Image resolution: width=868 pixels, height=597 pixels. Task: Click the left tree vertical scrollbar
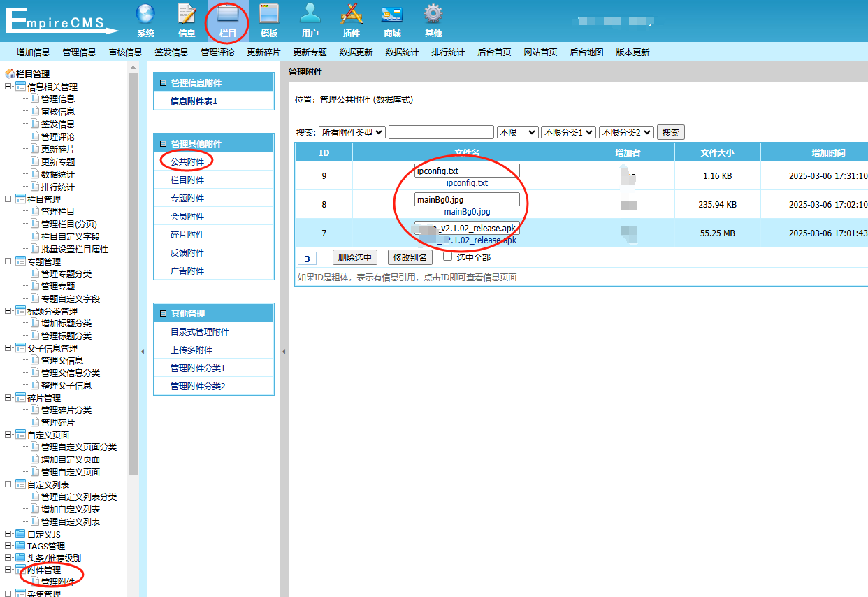point(133,273)
